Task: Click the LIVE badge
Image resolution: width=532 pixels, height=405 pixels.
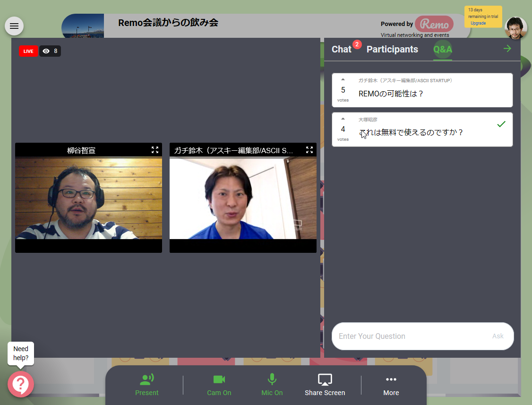Action: pyautogui.click(x=28, y=51)
